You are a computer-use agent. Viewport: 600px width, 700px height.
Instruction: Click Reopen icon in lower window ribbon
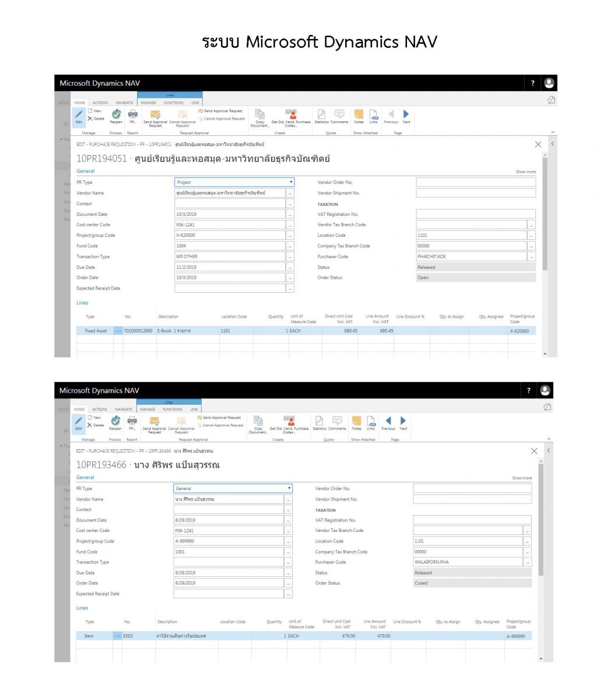tap(115, 423)
